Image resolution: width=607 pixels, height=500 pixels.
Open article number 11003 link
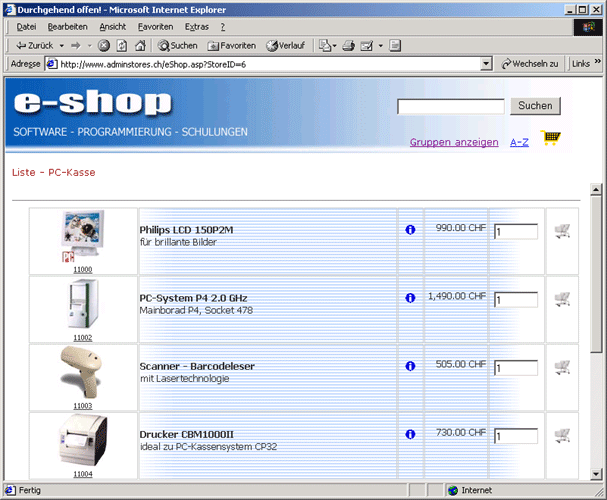(x=83, y=406)
